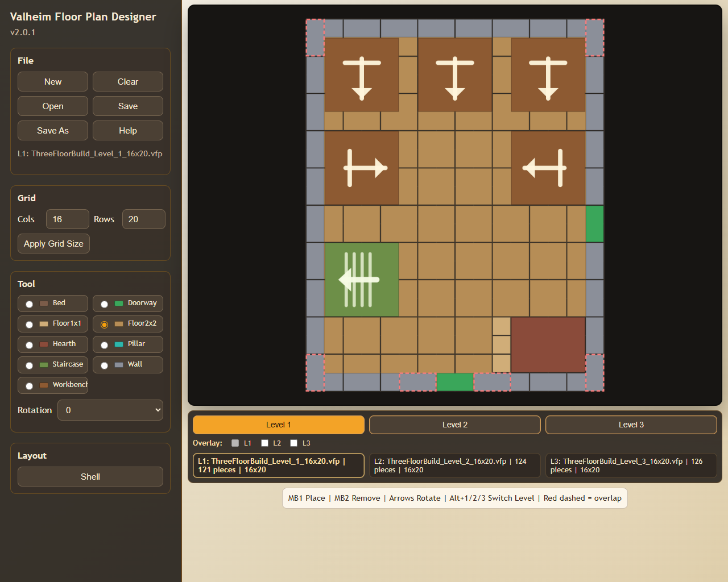
Task: Select the Bed tool radio button
Action: (x=29, y=304)
